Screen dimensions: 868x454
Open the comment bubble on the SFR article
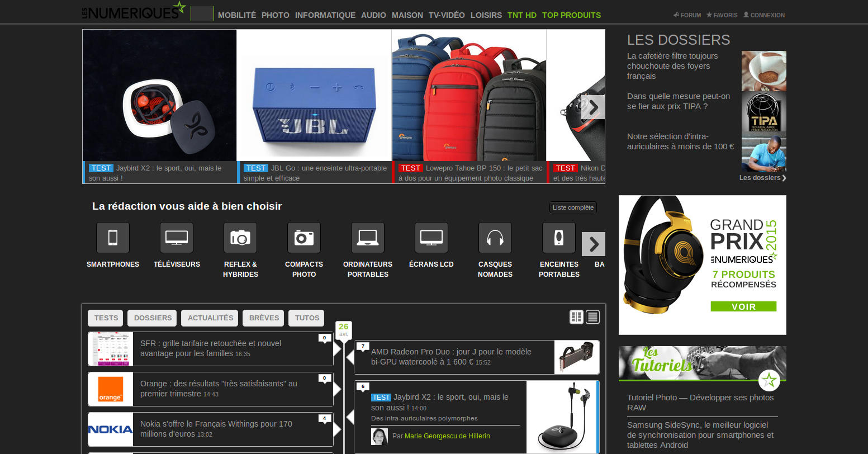(325, 338)
